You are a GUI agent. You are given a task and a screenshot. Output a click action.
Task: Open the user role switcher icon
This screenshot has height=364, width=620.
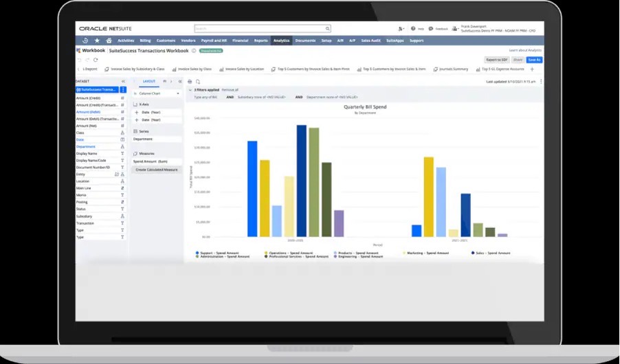[x=455, y=28]
